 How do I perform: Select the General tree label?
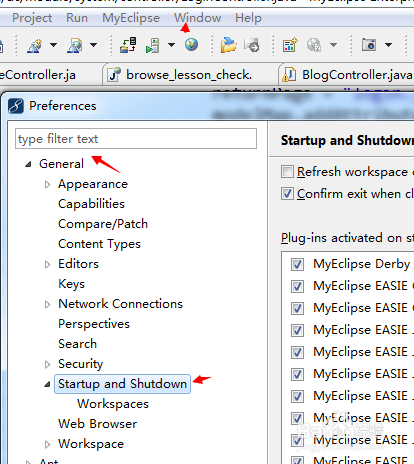[61, 164]
